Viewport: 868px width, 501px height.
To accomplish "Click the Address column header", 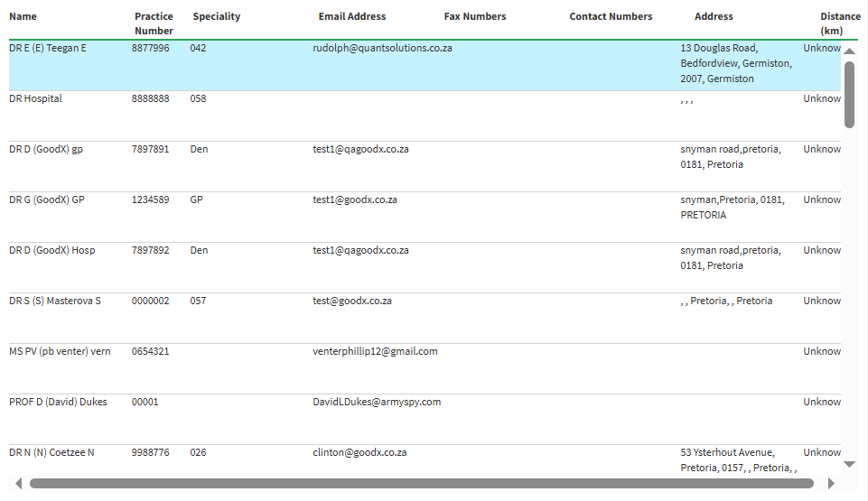I will pos(714,16).
